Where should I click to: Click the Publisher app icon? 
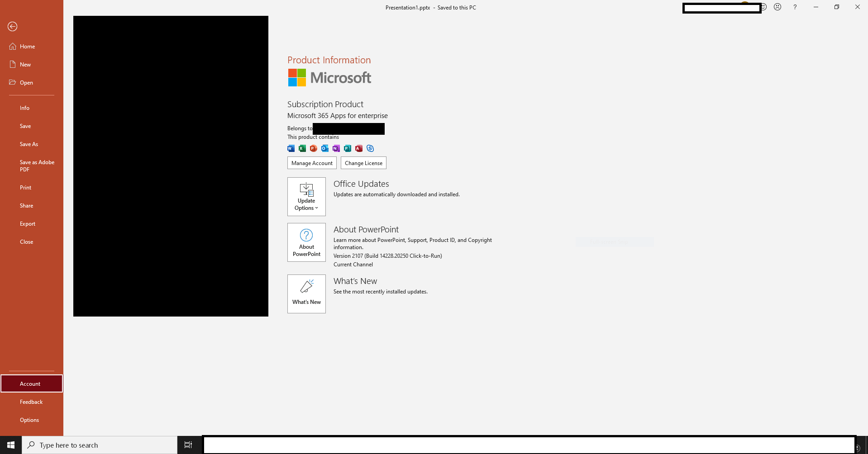348,148
